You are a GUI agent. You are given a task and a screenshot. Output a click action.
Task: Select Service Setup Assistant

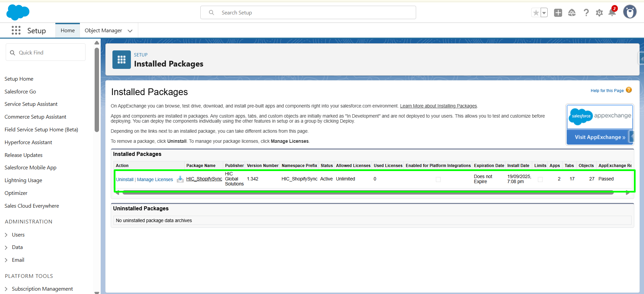tap(31, 104)
